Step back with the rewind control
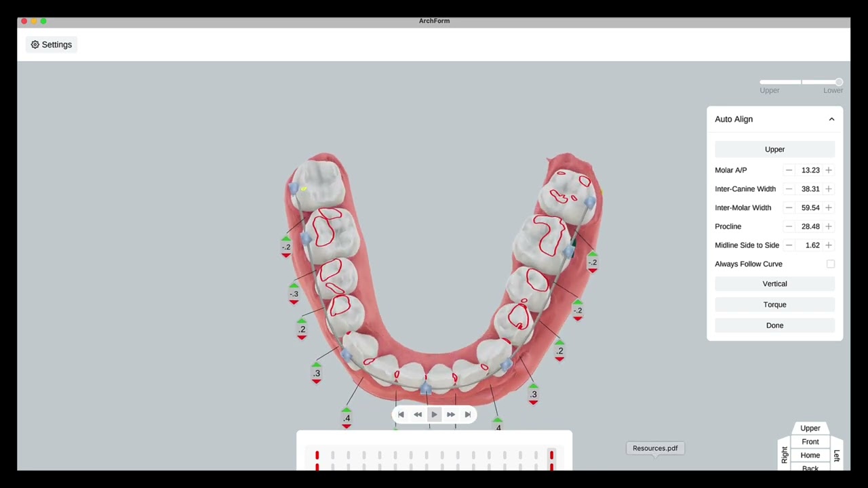The height and width of the screenshot is (488, 868). pyautogui.click(x=418, y=415)
